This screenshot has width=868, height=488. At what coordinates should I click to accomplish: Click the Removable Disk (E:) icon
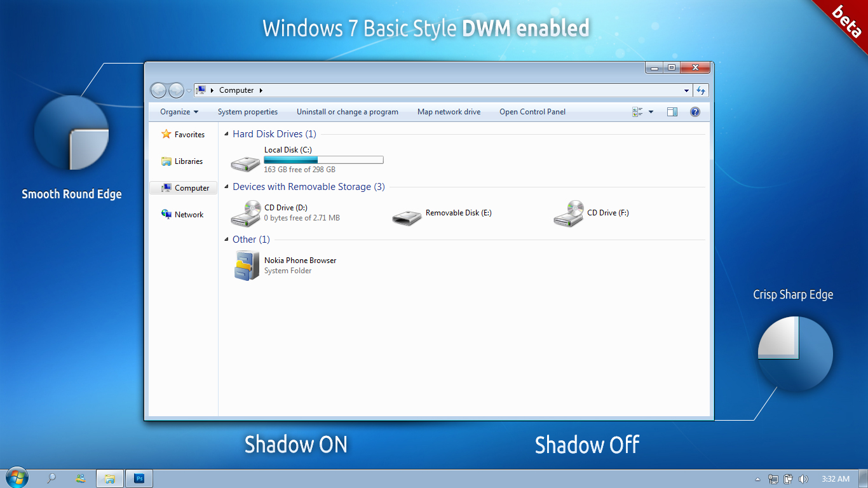(x=407, y=217)
